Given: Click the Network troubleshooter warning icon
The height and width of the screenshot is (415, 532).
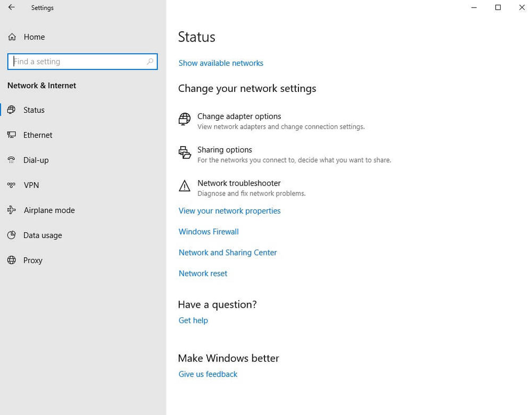Looking at the screenshot, I should 185,186.
